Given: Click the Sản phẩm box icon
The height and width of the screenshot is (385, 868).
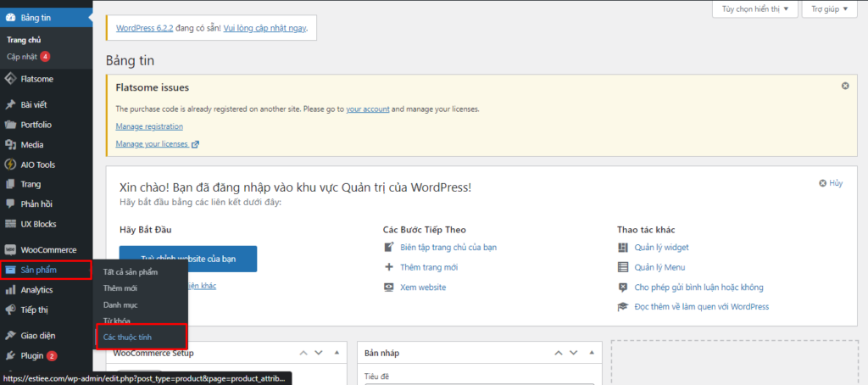Looking at the screenshot, I should pyautogui.click(x=10, y=270).
